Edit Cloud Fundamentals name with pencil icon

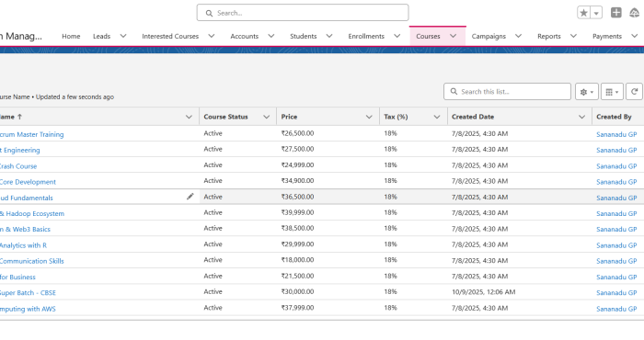point(190,197)
